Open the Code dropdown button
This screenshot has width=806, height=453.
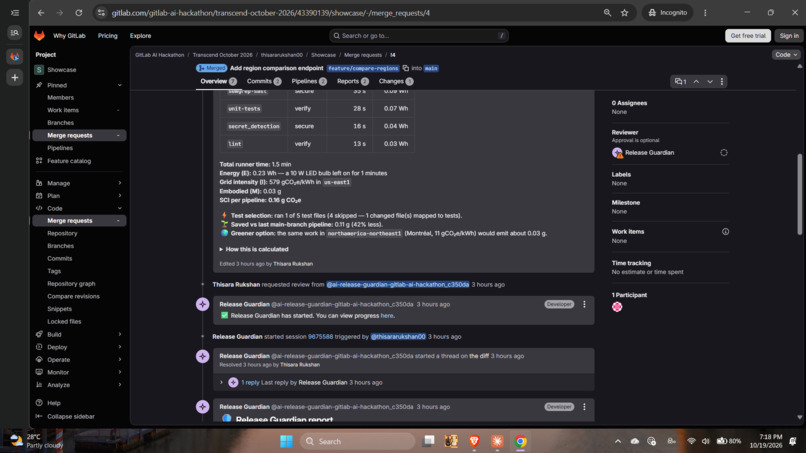coord(786,55)
